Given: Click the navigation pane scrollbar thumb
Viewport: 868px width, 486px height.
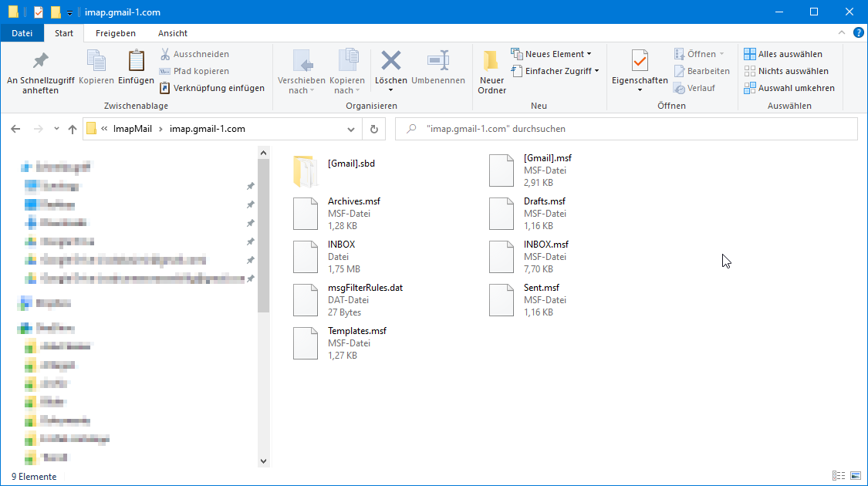Looking at the screenshot, I should point(264,236).
